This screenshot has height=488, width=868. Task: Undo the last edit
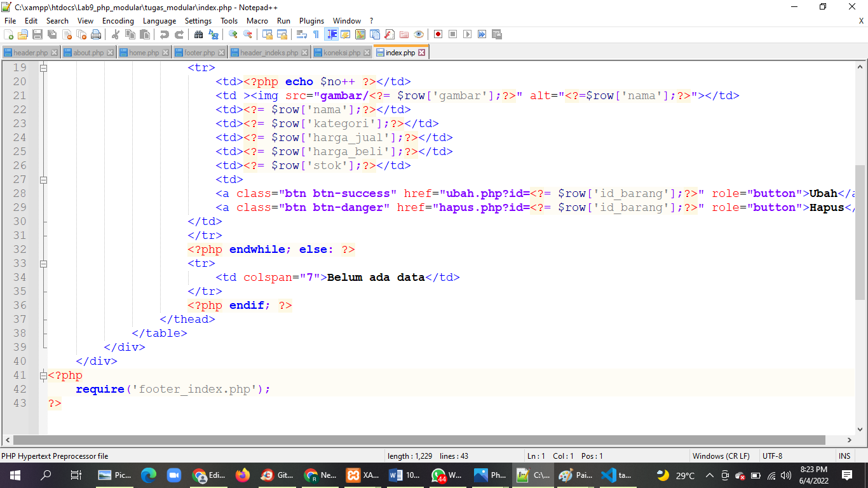pos(165,34)
